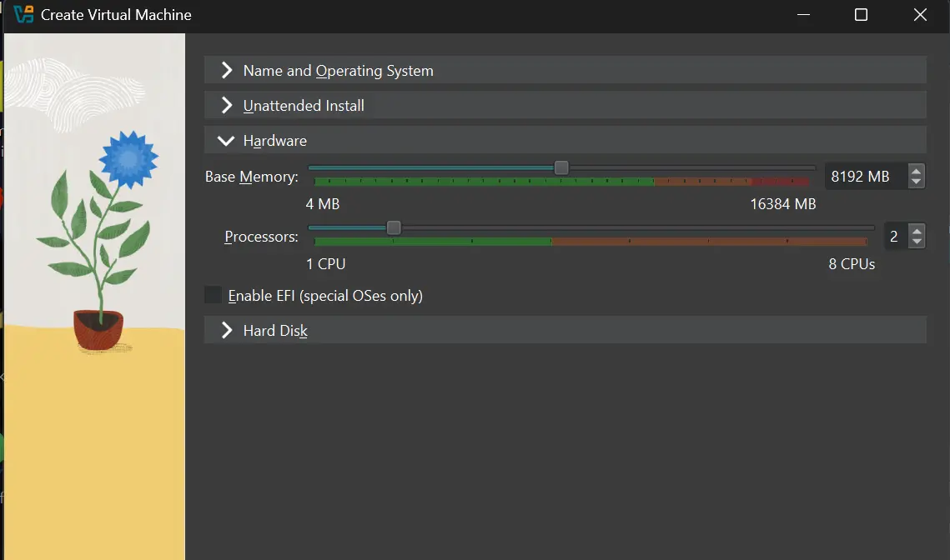Click the VirtualBox logo in title bar
Screen dimensions: 950x560
click(x=23, y=15)
